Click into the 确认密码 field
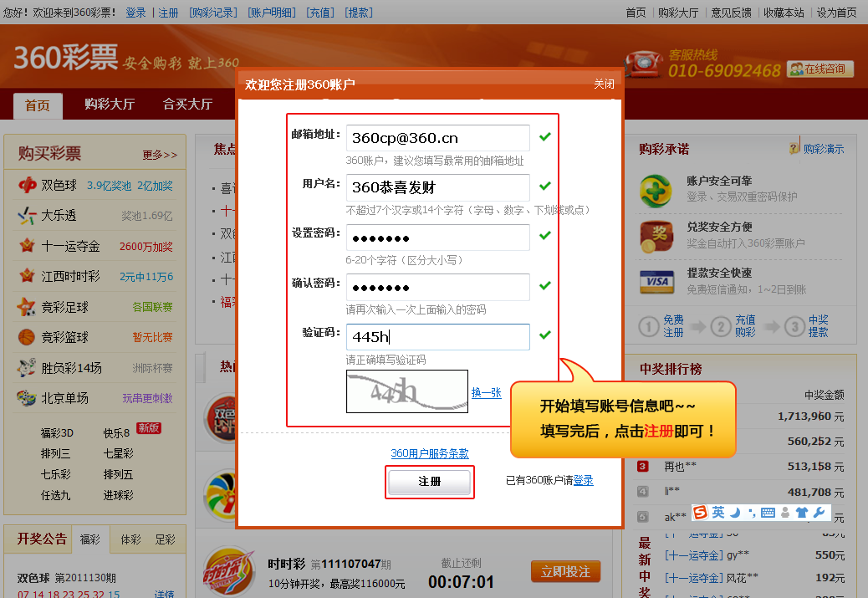Image resolution: width=868 pixels, height=598 pixels. (x=437, y=287)
